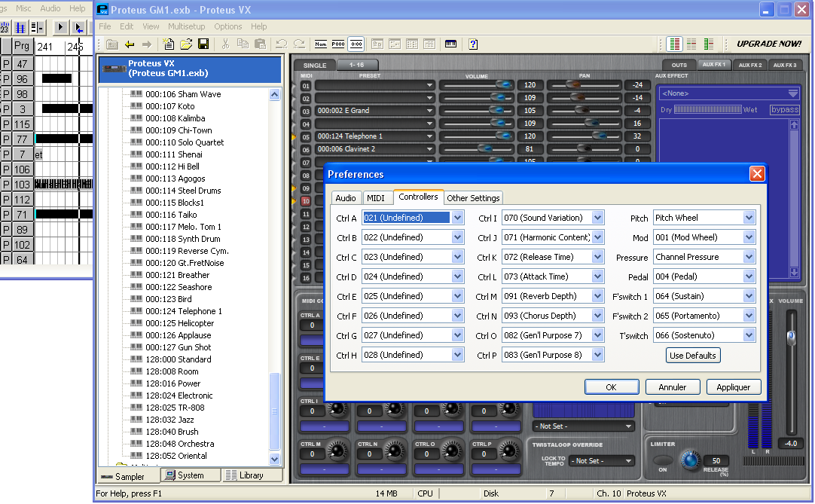This screenshot has height=504, width=815.
Task: Open the Ctrl A controller dropdown
Action: click(x=457, y=218)
